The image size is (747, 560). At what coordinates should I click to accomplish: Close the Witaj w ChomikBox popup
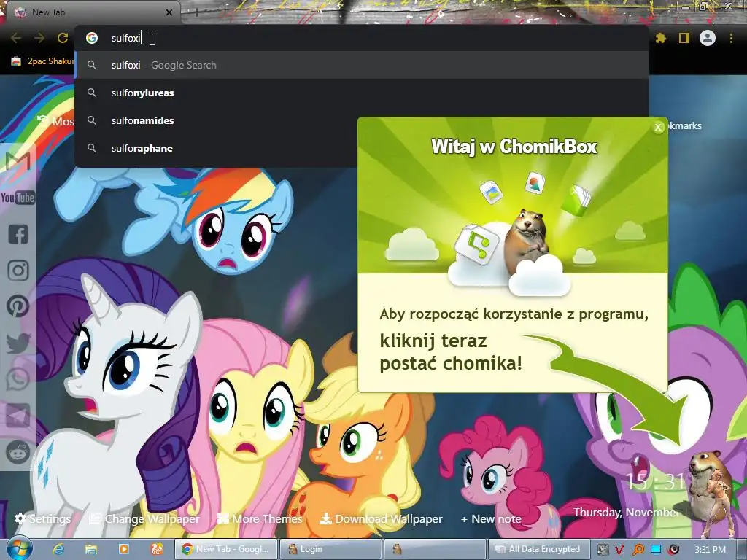tap(658, 127)
